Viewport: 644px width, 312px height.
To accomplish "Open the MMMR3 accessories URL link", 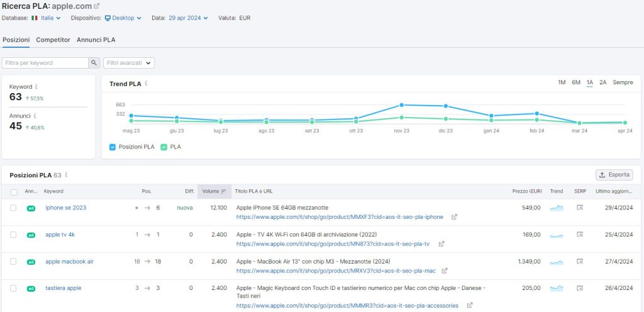I will [347, 306].
